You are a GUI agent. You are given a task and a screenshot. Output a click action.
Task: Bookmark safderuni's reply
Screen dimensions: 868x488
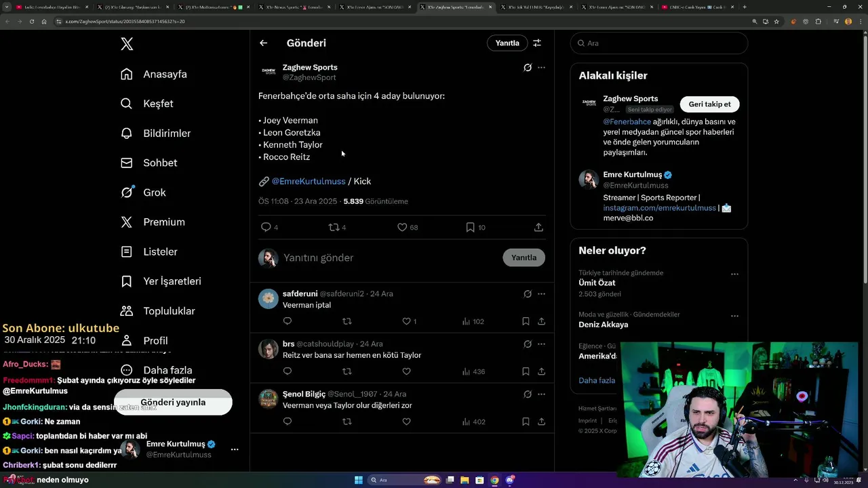(526, 321)
